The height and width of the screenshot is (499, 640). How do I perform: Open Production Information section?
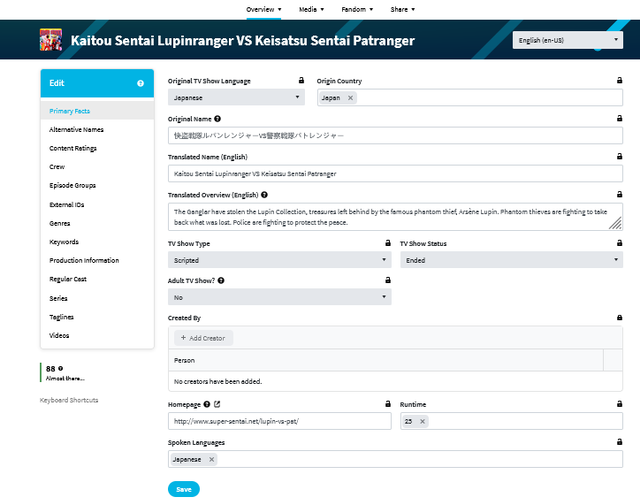84,260
